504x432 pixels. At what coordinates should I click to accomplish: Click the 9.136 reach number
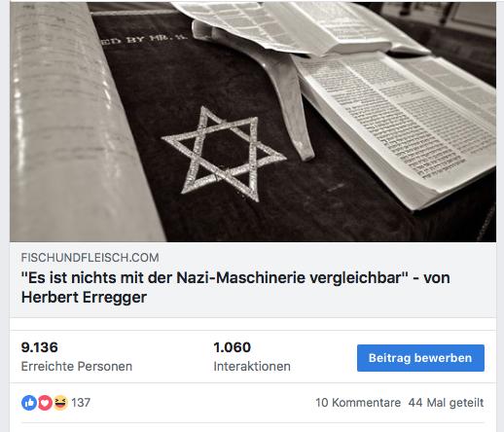pyautogui.click(x=40, y=347)
